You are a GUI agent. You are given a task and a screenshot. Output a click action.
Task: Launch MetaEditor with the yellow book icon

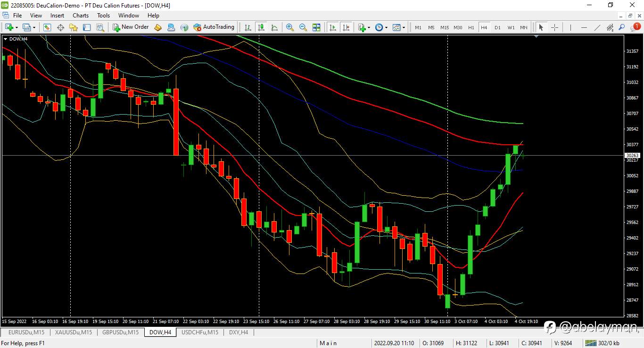coord(158,27)
